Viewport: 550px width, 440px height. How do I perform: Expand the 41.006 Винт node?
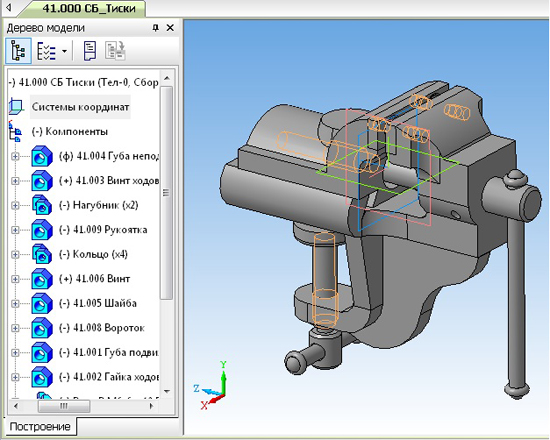15,279
